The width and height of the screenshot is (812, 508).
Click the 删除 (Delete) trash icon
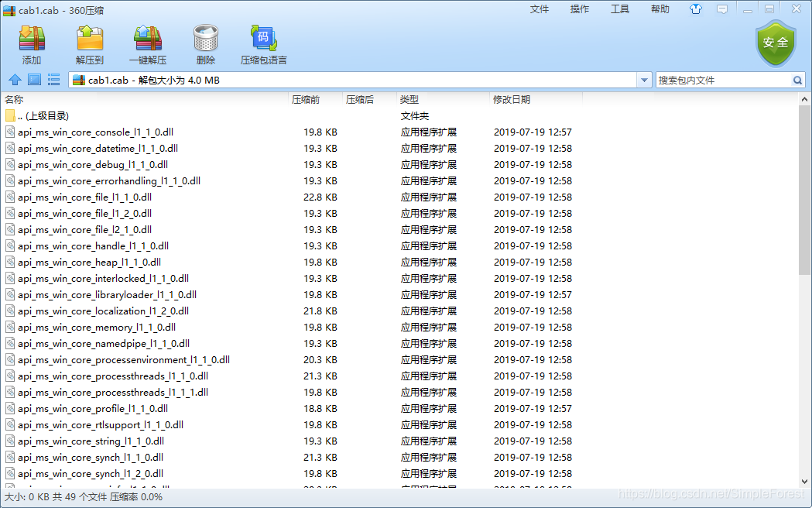point(206,39)
